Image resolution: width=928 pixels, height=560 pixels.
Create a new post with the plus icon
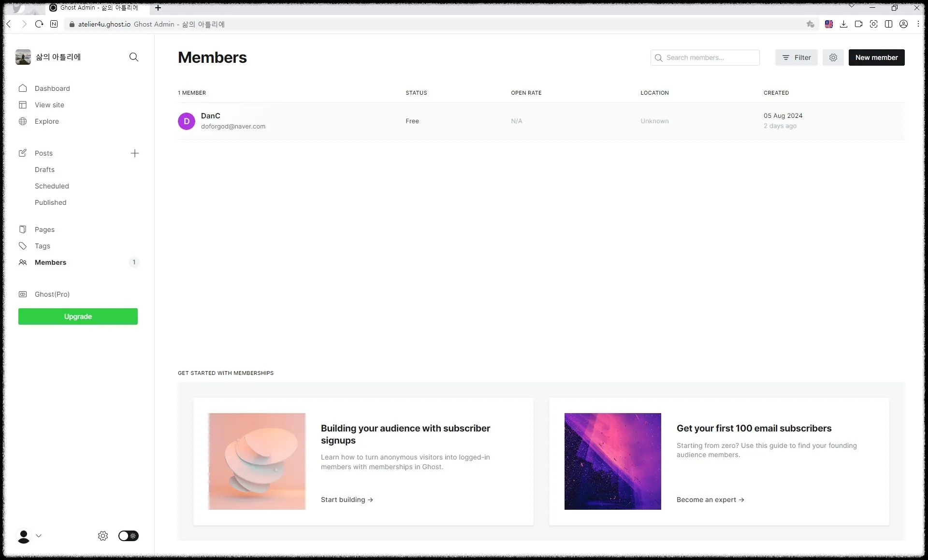tap(135, 153)
